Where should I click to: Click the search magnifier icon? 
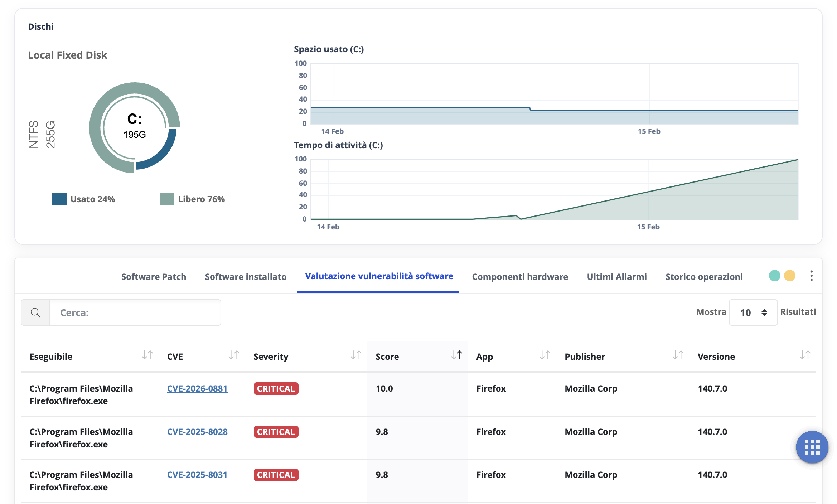(x=35, y=312)
